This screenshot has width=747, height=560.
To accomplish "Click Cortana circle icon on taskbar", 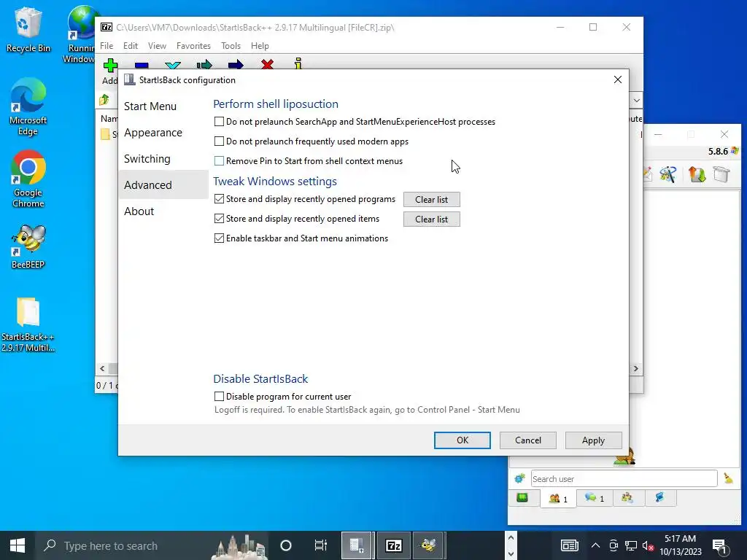I will 285,545.
